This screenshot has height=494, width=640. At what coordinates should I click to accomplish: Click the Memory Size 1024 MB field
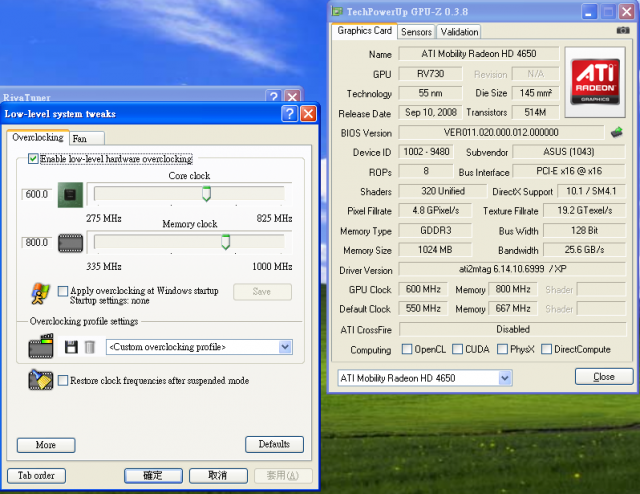pyautogui.click(x=435, y=250)
